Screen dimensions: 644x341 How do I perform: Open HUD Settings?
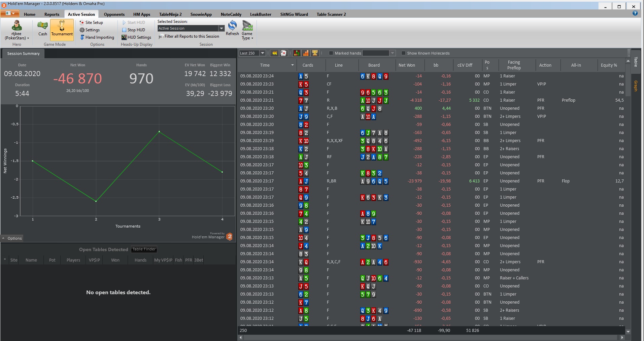(x=136, y=37)
